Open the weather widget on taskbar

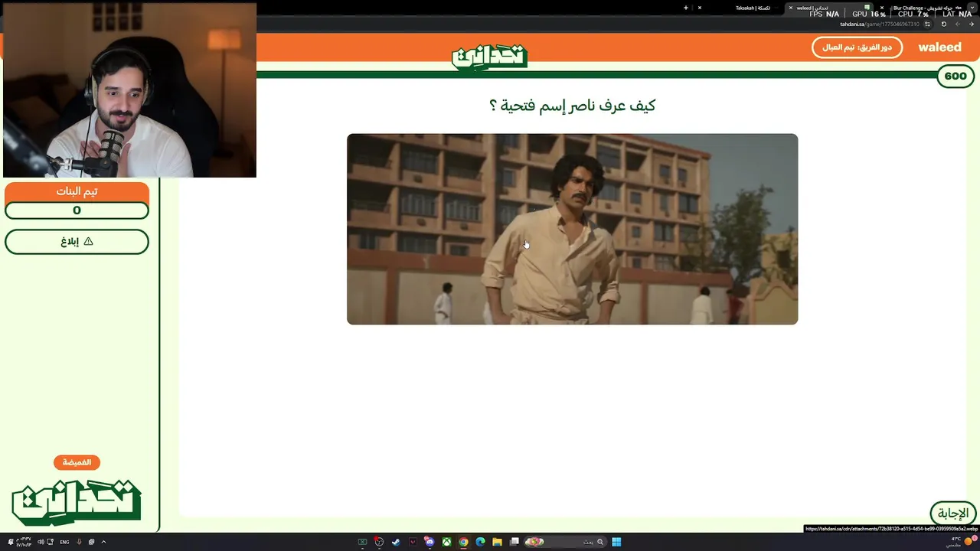click(961, 542)
